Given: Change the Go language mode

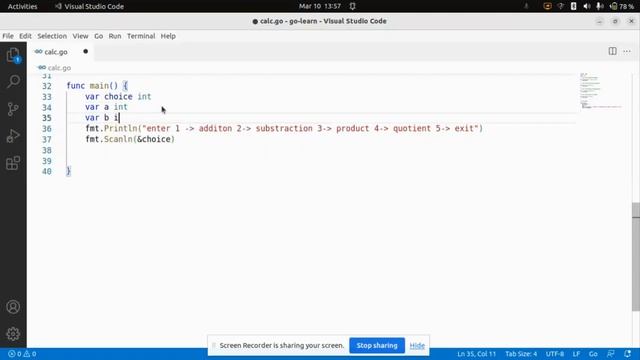Looking at the screenshot, I should [593, 354].
